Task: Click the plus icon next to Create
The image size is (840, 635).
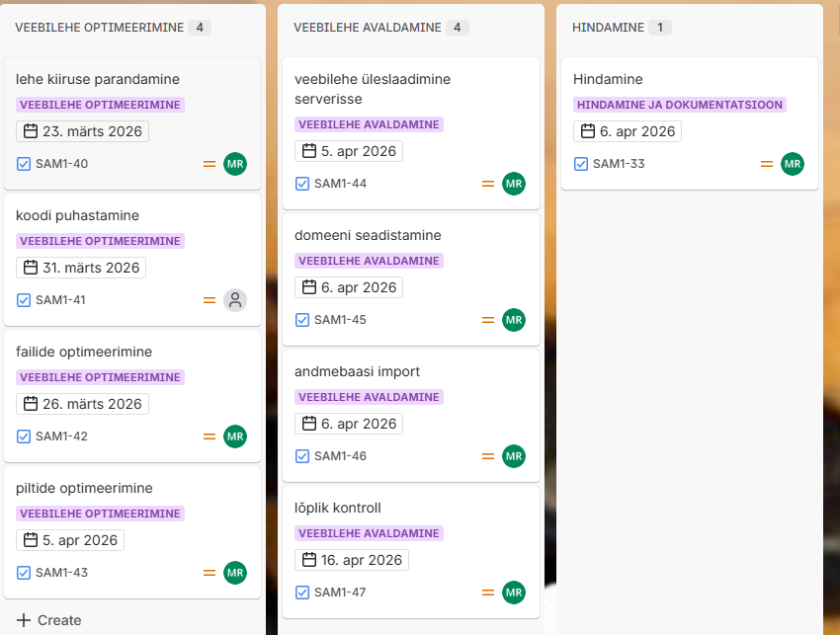Action: point(24,620)
